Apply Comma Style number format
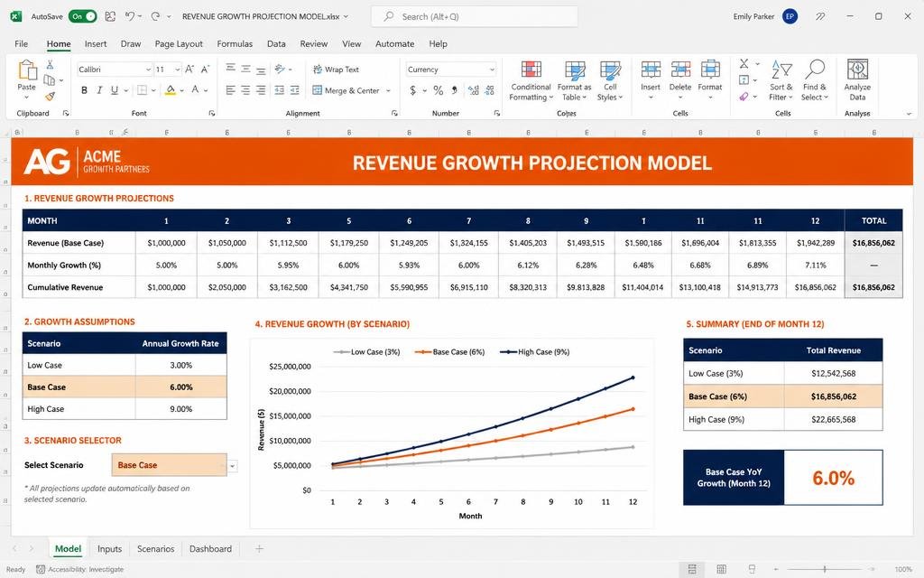This screenshot has width=924, height=578. (x=455, y=90)
